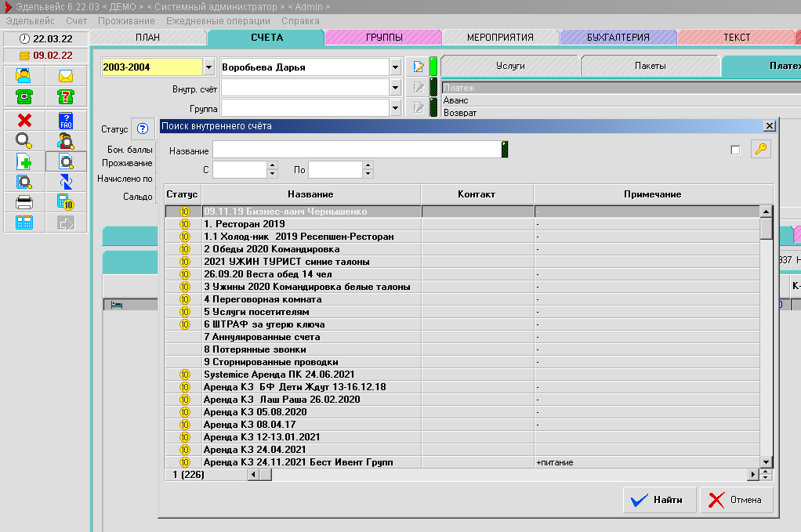The height and width of the screenshot is (532, 801).
Task: Click the Название search input field
Action: [357, 150]
